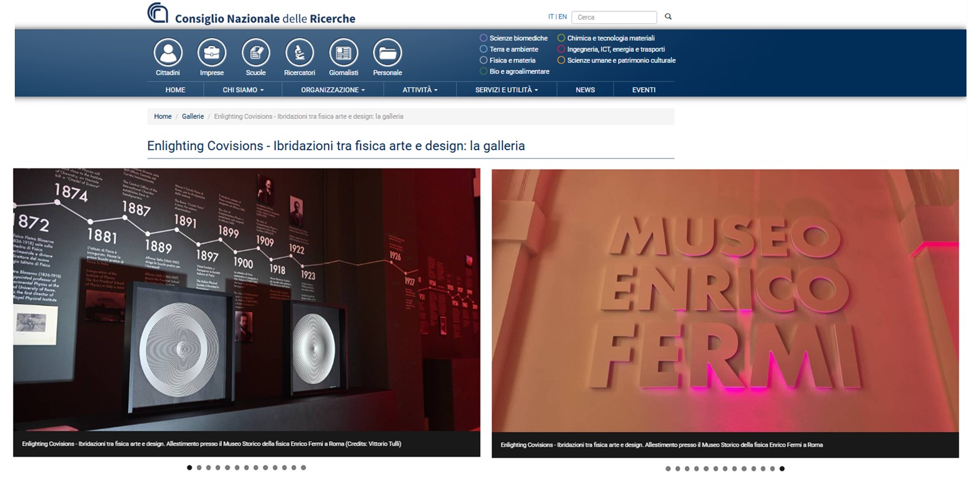Screen dimensions: 980x483
Task: Expand the ORGANIZZAZIONE dropdown menu
Action: pyautogui.click(x=333, y=90)
